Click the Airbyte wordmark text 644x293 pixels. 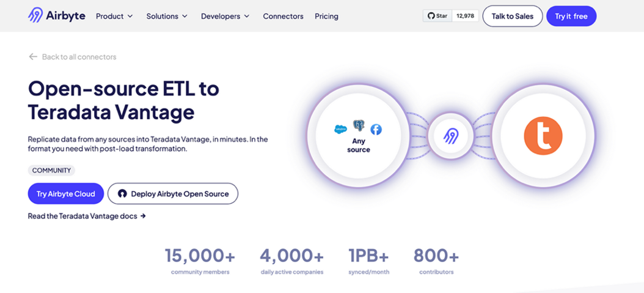coord(67,16)
